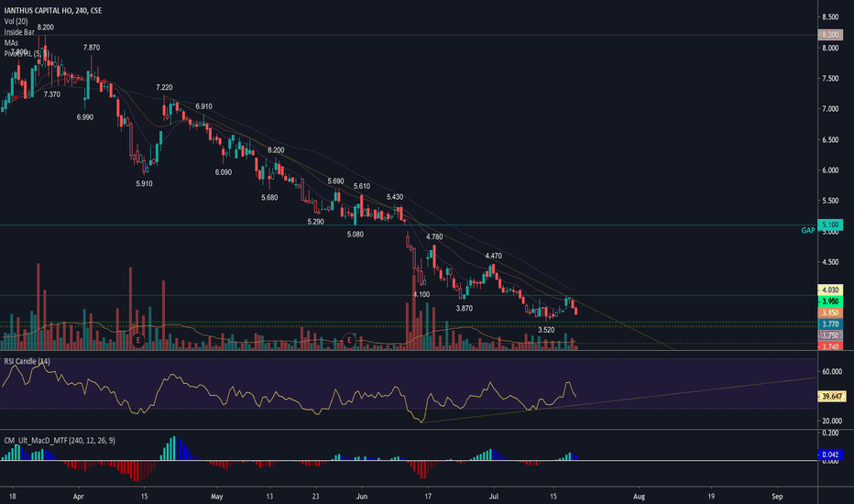This screenshot has height=504, width=854.
Task: Open the earnings 'E' marker near June
Action: click(x=349, y=341)
